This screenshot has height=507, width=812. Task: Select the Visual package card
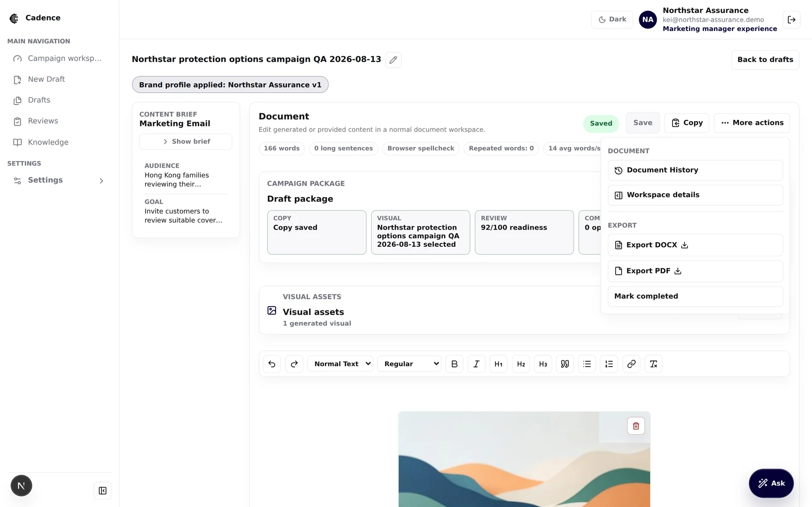(x=420, y=232)
